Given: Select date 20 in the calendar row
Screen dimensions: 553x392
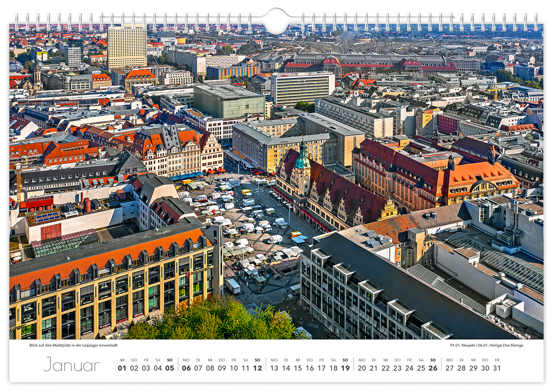Looking at the screenshot, I should click(362, 368).
